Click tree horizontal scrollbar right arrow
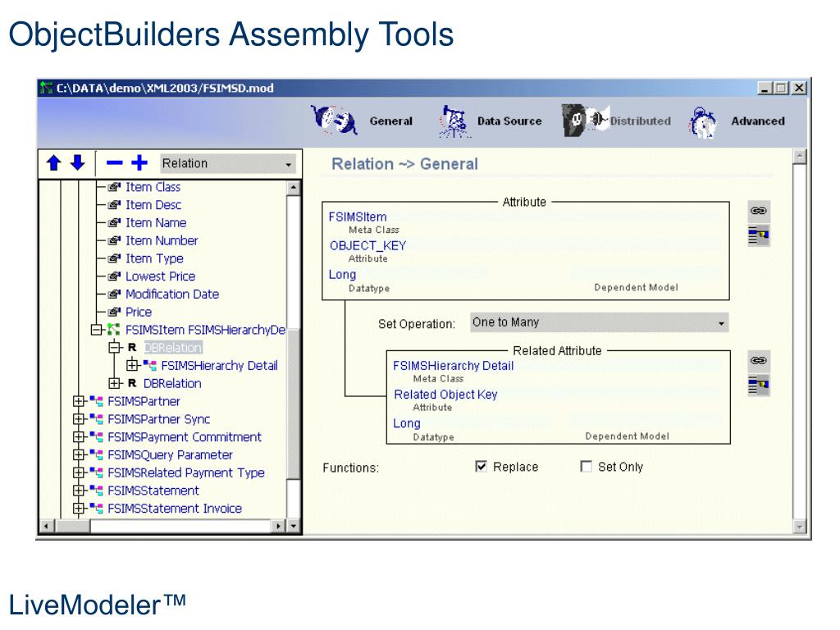This screenshot has height=630, width=840. (279, 526)
